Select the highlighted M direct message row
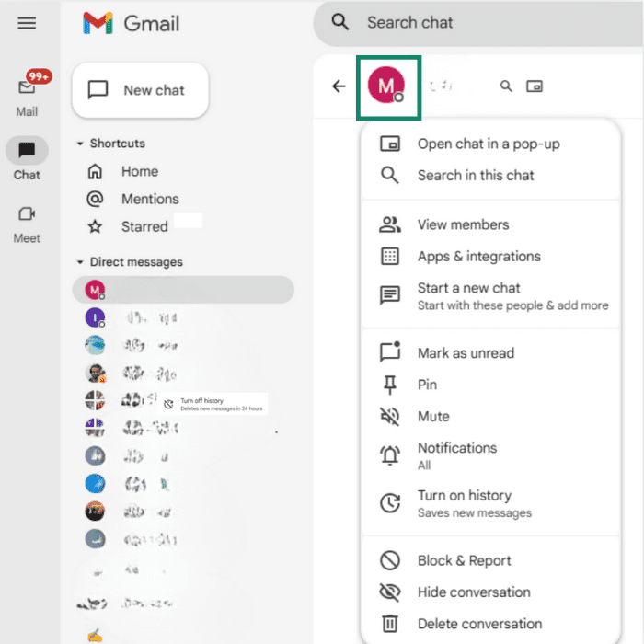This screenshot has height=644, width=644. pos(183,290)
